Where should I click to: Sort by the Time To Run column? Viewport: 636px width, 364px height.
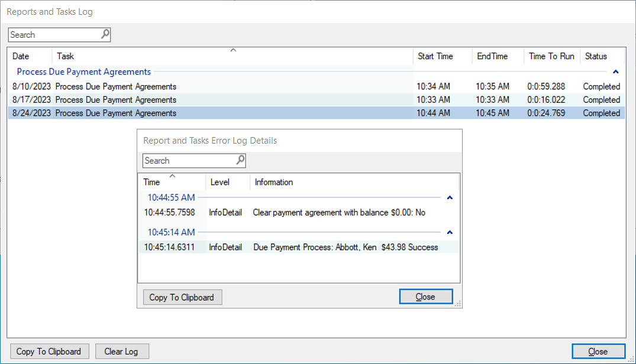point(551,56)
